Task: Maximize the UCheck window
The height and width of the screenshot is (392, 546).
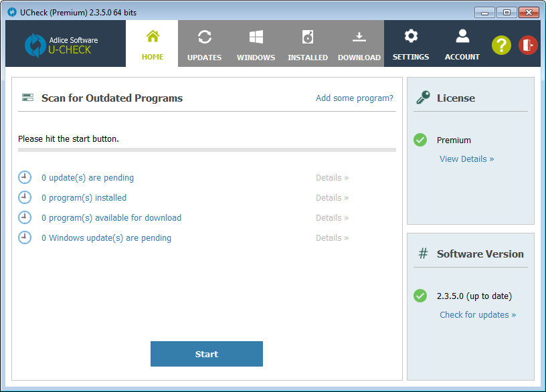Action: pos(507,13)
